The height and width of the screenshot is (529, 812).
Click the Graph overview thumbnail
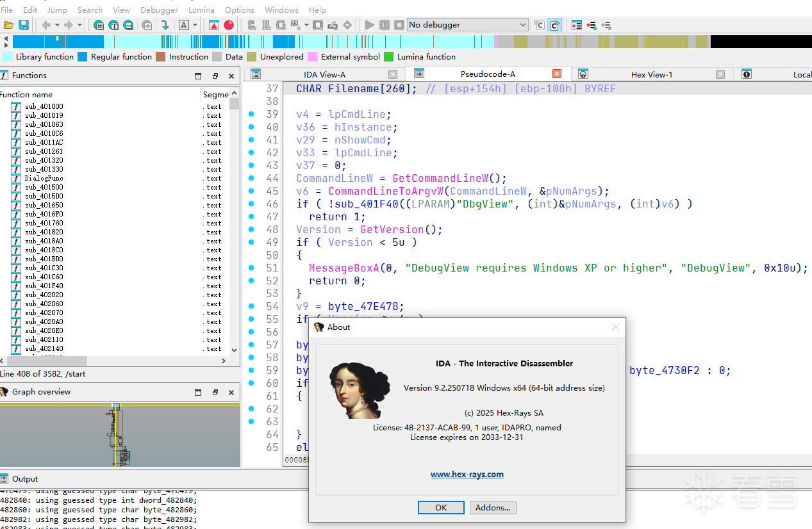[120, 435]
